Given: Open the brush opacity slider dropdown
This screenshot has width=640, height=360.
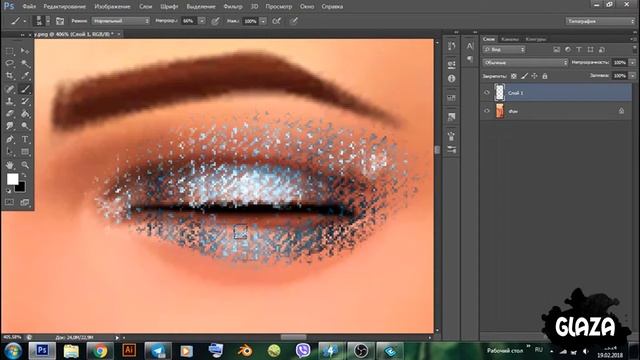Looking at the screenshot, I should coord(202,21).
